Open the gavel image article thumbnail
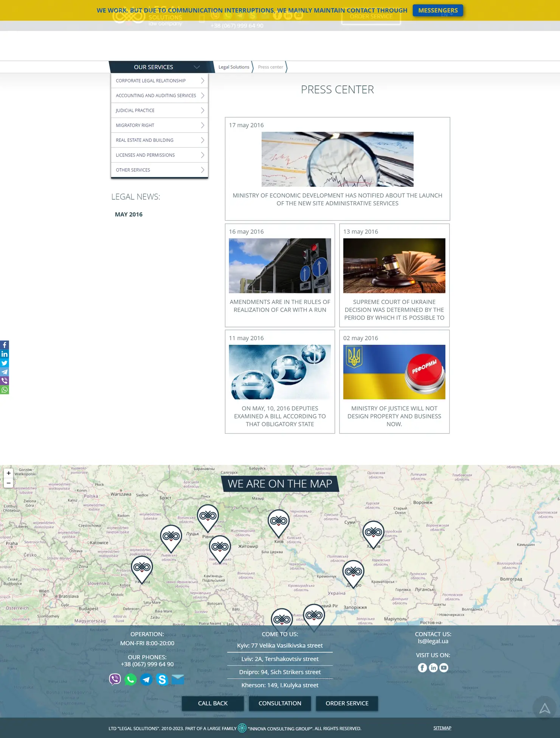560x738 pixels. pyautogui.click(x=394, y=265)
